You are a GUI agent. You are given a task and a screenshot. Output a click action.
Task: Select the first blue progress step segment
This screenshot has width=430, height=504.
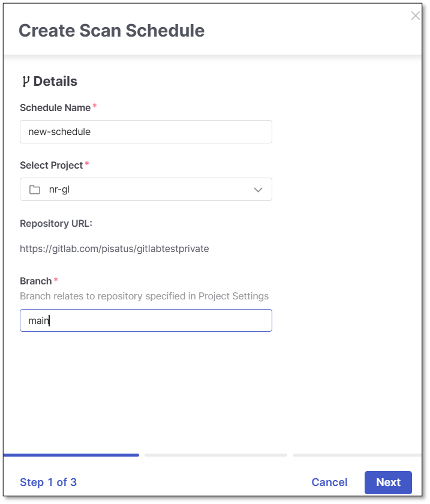click(x=71, y=455)
